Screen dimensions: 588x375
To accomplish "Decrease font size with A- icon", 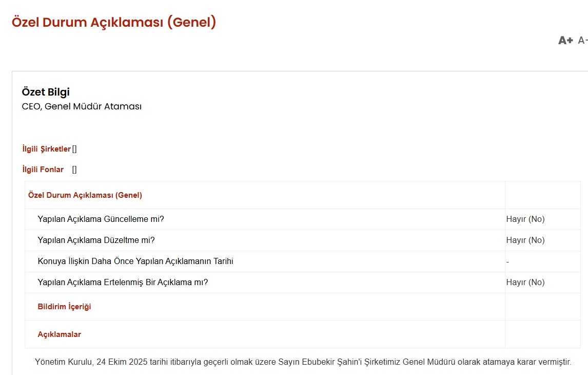I will pos(583,41).
